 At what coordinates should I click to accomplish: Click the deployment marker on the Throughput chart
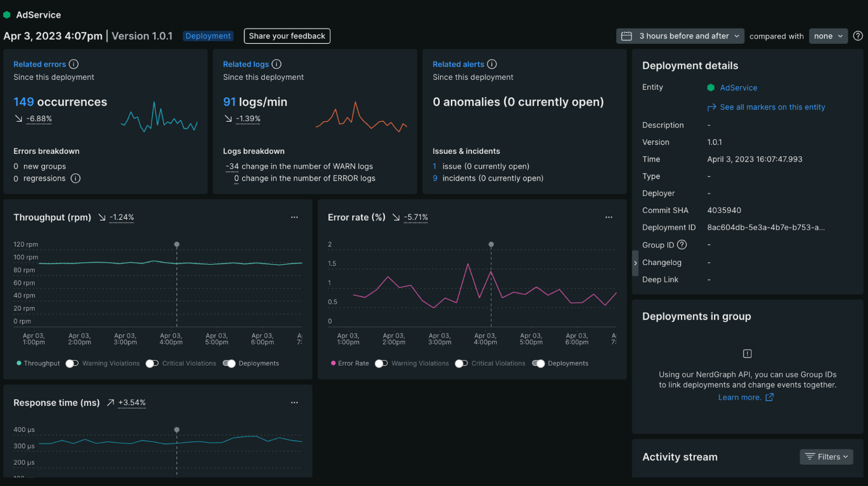coord(176,244)
